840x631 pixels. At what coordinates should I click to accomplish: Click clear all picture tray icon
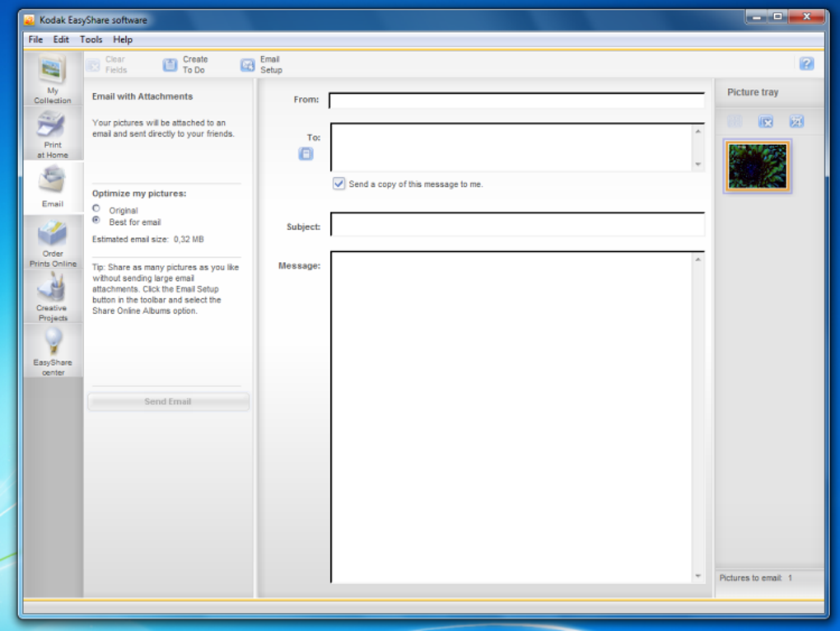[796, 122]
